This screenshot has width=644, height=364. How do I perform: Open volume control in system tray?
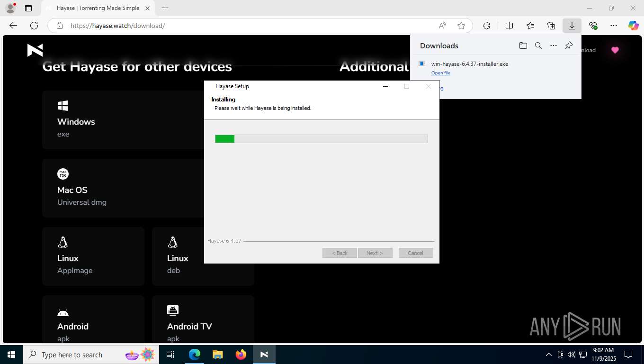coord(572,355)
